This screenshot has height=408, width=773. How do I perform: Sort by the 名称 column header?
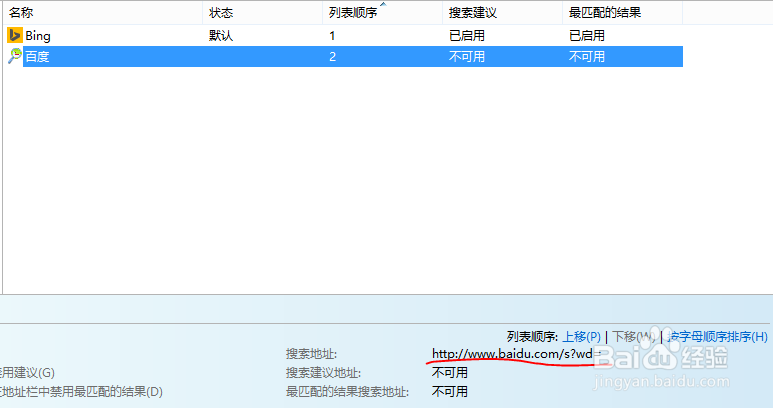coord(21,12)
